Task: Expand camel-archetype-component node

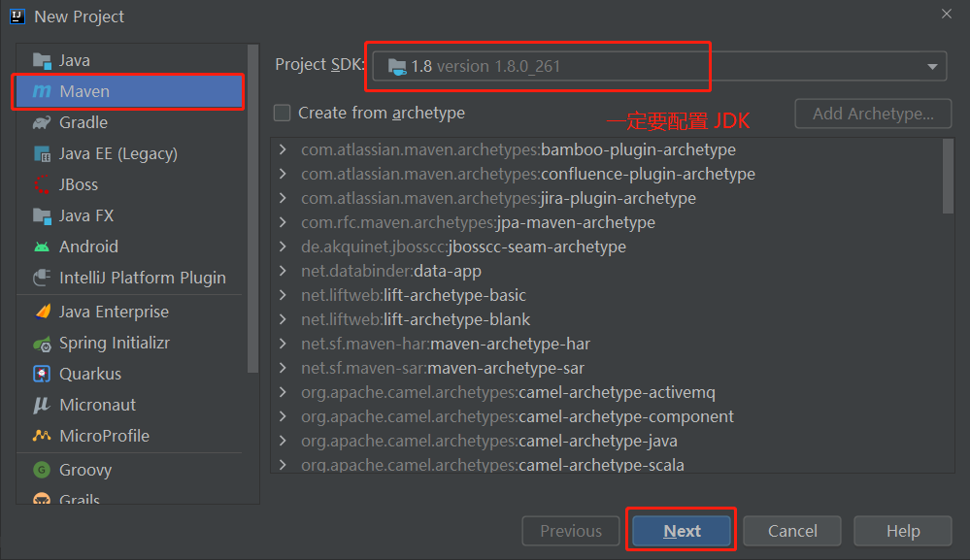Action: point(283,416)
